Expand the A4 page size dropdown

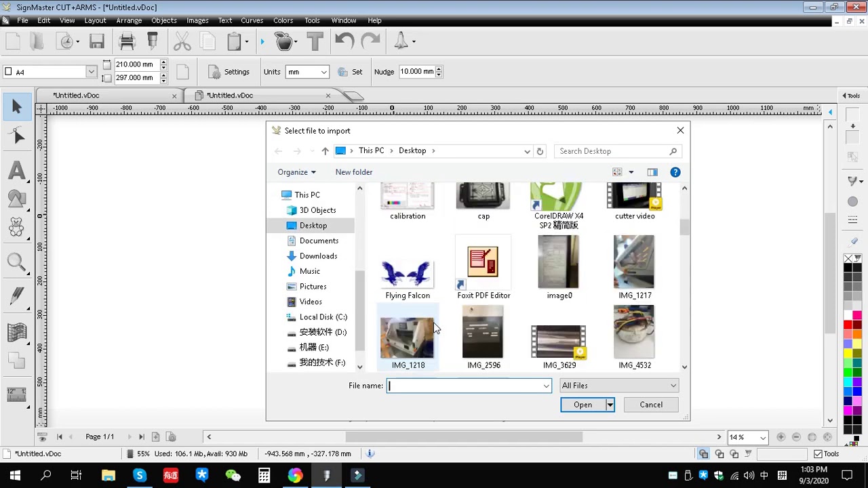click(91, 72)
